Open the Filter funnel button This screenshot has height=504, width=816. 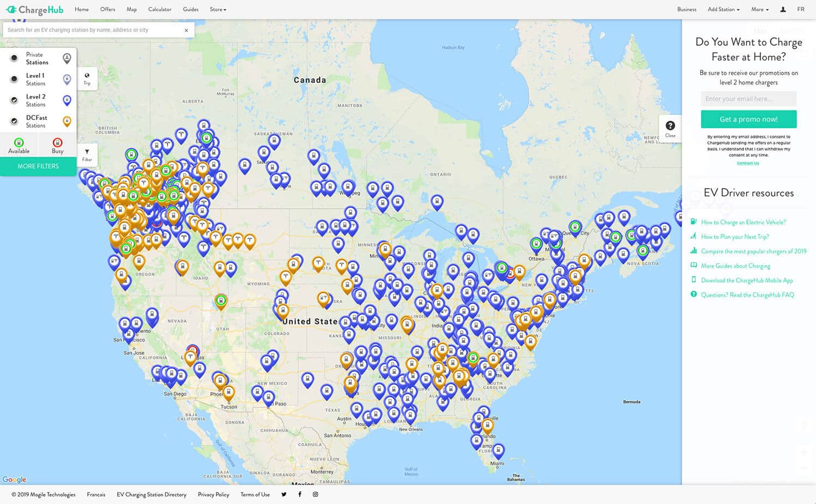pyautogui.click(x=87, y=155)
